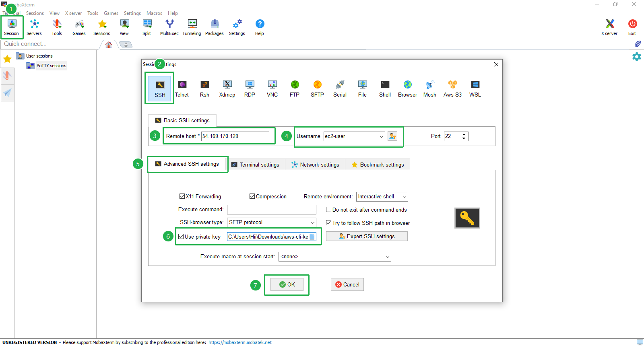This screenshot has height=346, width=644.
Task: Switch to Network settings tab
Action: [316, 165]
